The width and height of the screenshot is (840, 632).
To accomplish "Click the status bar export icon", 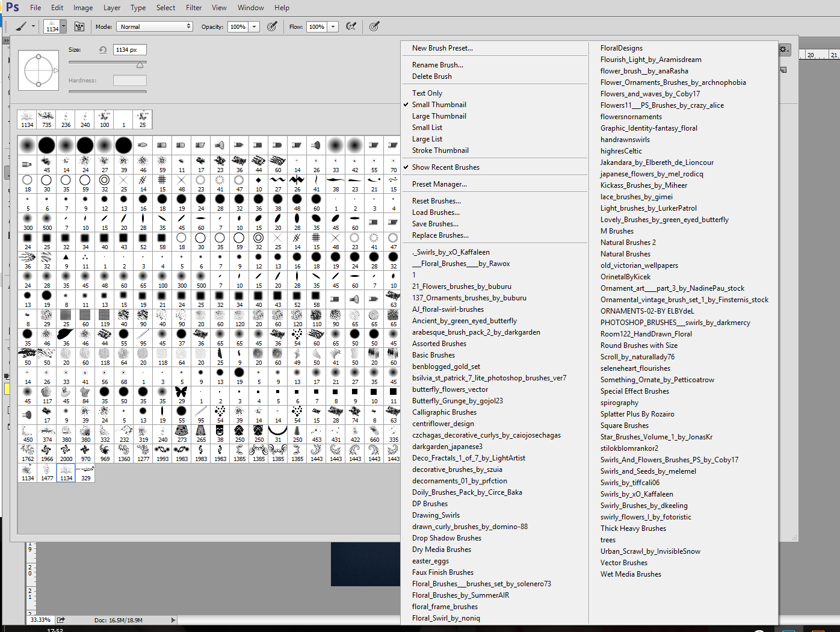I will pyautogui.click(x=61, y=620).
